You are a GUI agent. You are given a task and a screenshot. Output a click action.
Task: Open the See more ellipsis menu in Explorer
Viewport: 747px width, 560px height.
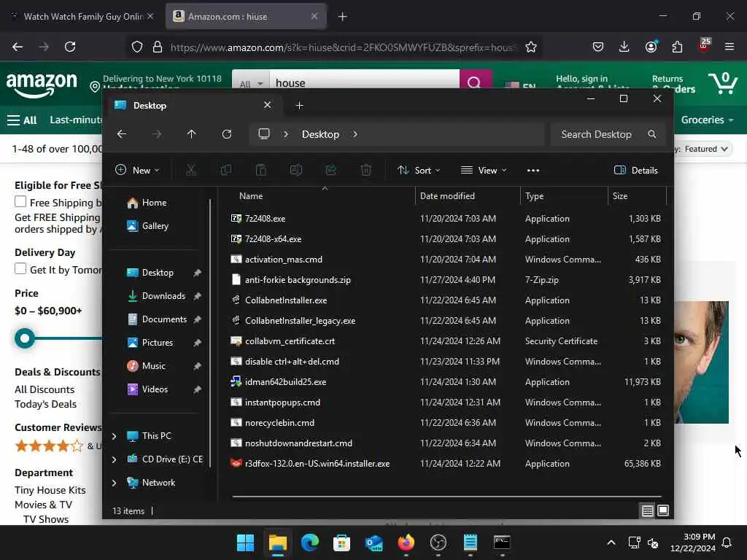coord(533,171)
